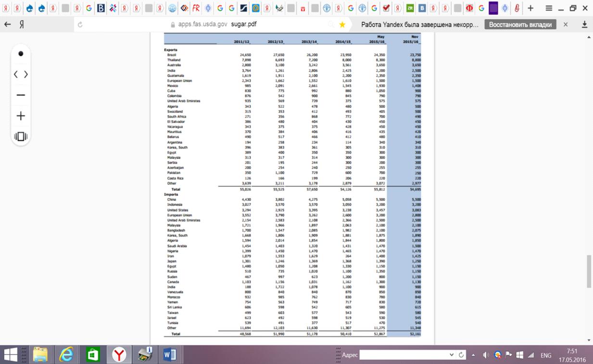Click the vertical scrollbar thumb
The image size is (593, 364).
[589, 271]
